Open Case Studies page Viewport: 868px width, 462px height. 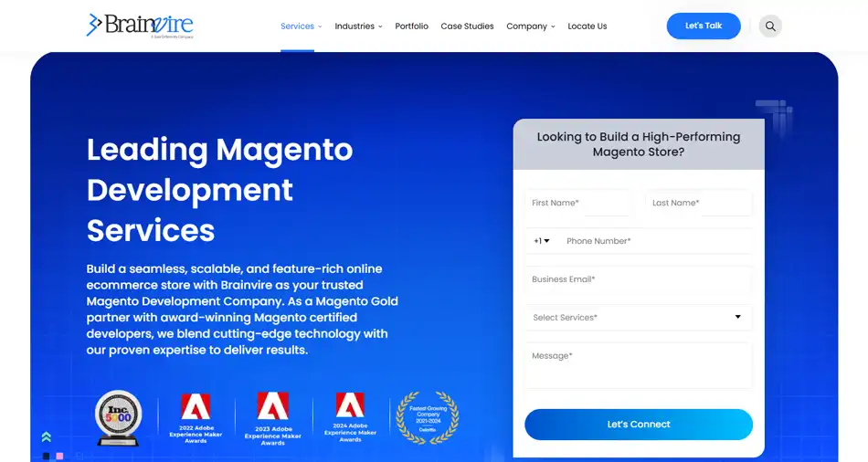pyautogui.click(x=467, y=26)
